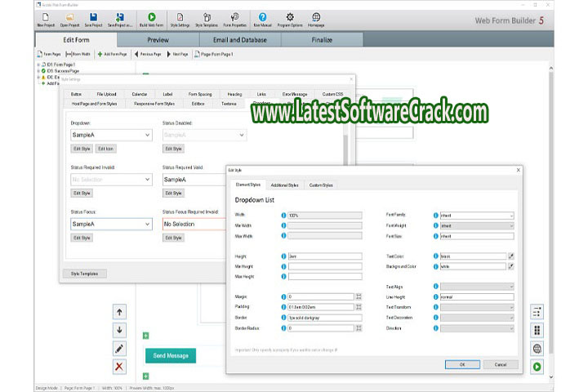588x392 pixels.
Task: Expand ID1 Form Page 1 tree node
Action: coord(39,65)
